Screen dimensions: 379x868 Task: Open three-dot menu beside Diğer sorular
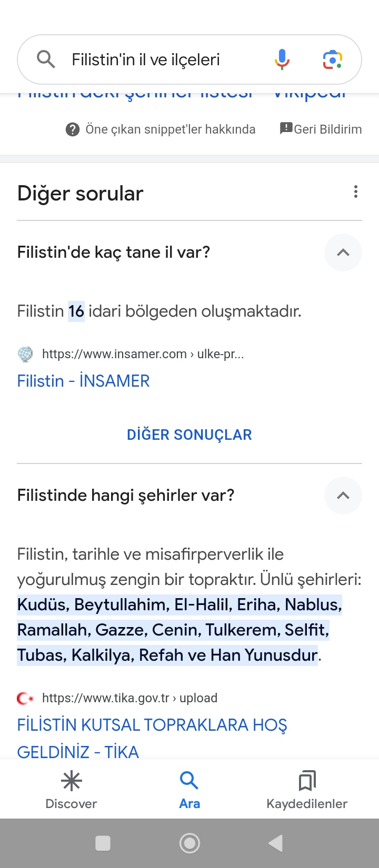[356, 192]
